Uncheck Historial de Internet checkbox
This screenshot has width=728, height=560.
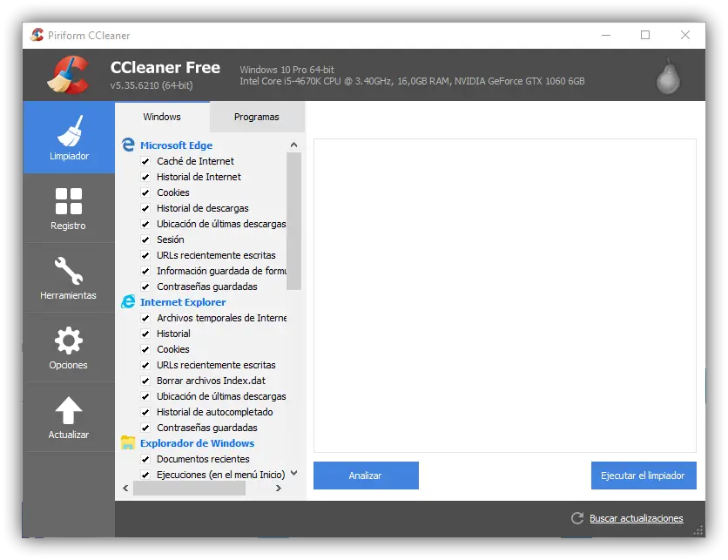click(145, 177)
